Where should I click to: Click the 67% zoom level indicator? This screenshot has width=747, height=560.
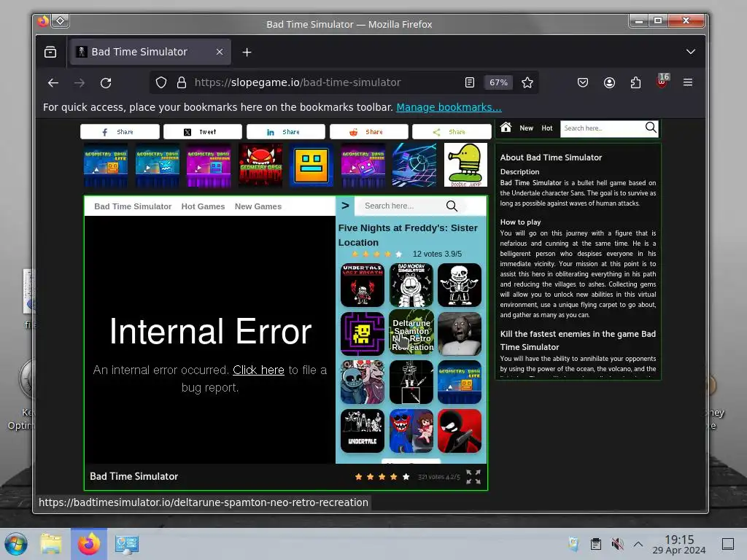(x=498, y=83)
